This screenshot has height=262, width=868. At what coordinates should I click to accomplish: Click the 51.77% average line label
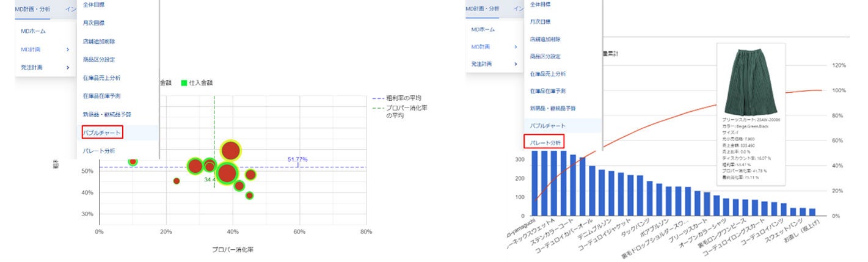297,159
